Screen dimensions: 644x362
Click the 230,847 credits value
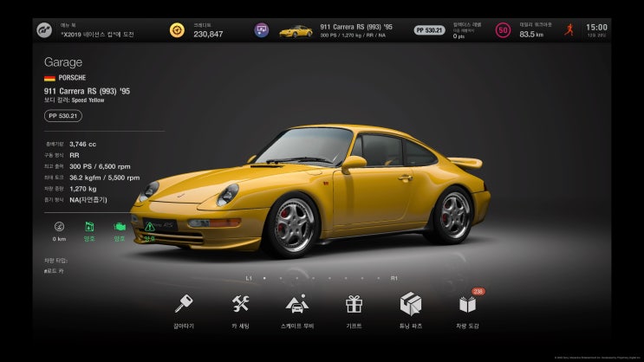(x=208, y=35)
